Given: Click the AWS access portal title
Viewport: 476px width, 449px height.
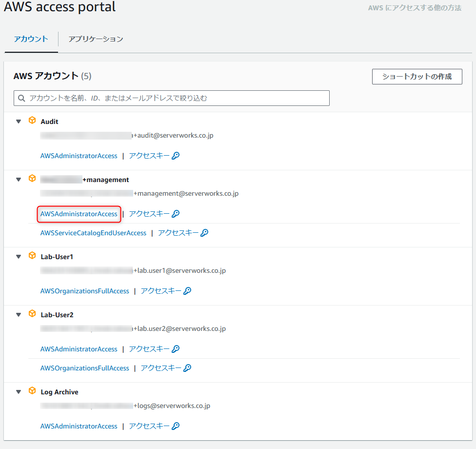Looking at the screenshot, I should (x=59, y=6).
